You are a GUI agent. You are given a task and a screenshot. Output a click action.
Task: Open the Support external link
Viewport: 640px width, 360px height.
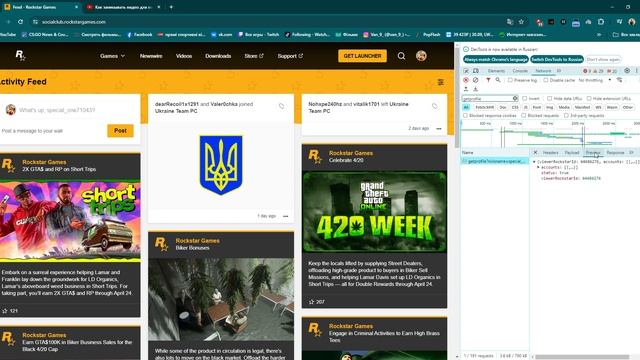point(290,56)
